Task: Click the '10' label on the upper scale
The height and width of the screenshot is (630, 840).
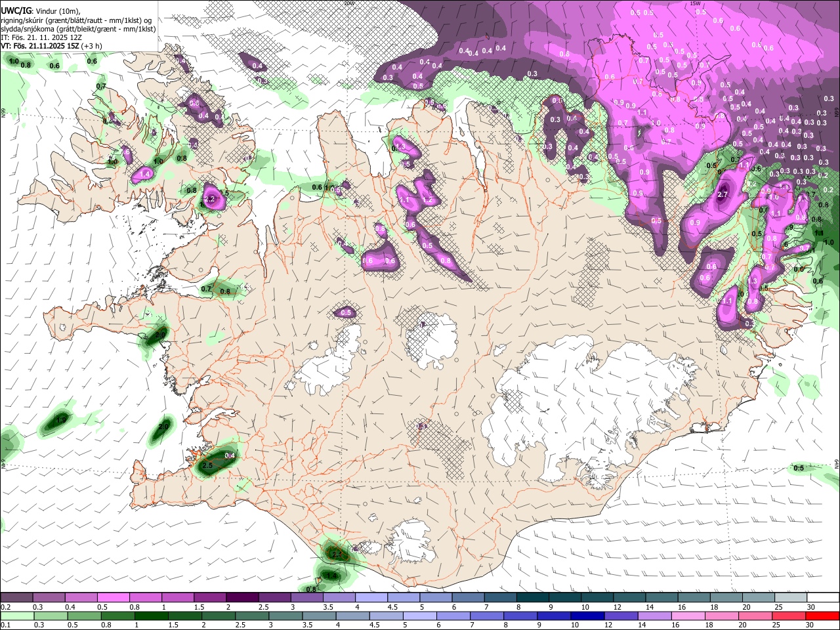Action: (x=585, y=607)
